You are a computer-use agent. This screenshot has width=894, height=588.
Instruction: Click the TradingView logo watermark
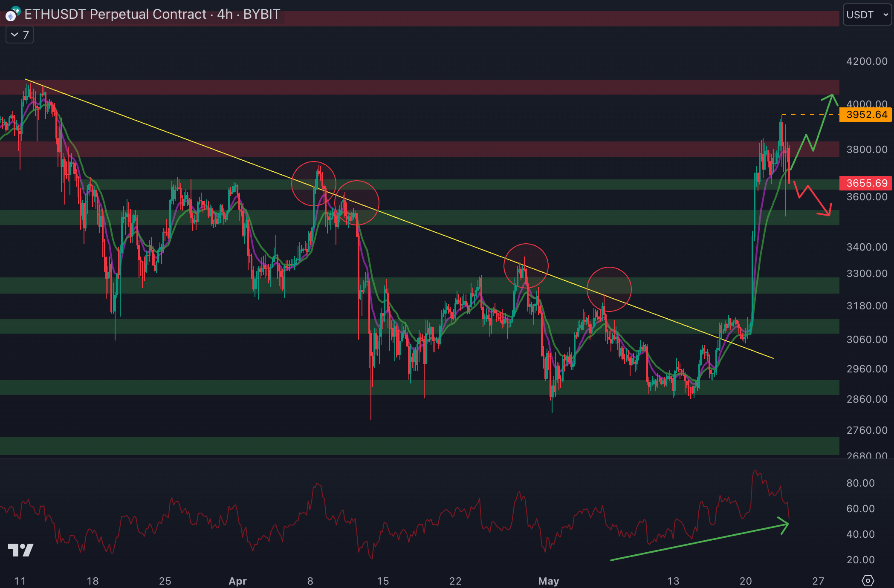pyautogui.click(x=20, y=550)
